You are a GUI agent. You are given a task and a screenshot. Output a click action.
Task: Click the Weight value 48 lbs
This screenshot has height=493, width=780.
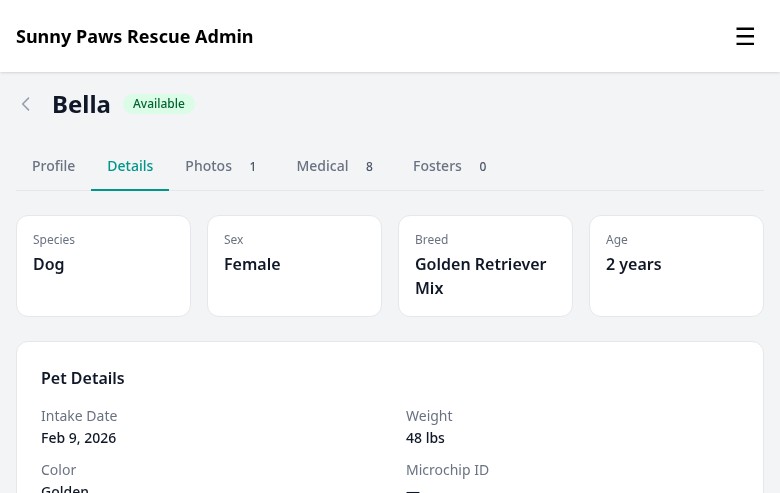tap(425, 438)
